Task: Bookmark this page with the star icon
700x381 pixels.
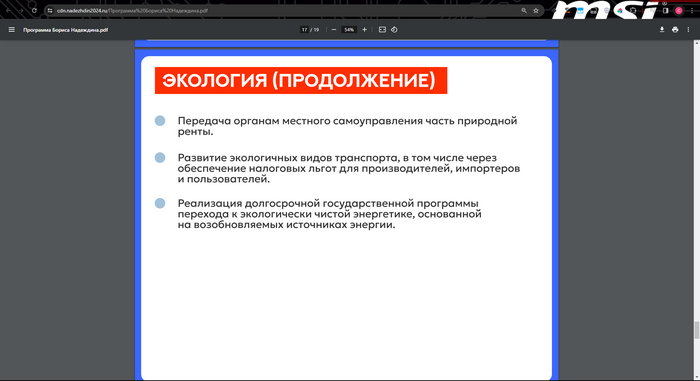Action: [536, 11]
